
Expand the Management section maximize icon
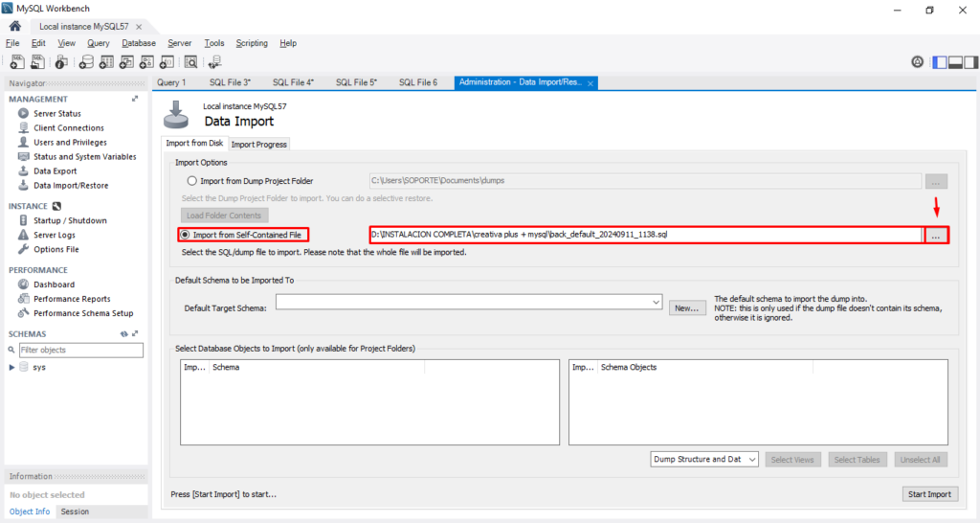(x=135, y=99)
